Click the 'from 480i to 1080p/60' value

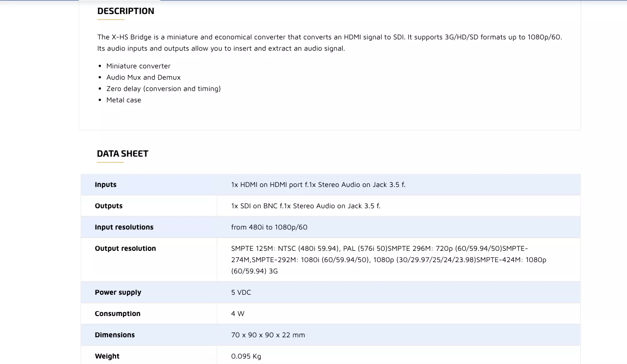269,227
